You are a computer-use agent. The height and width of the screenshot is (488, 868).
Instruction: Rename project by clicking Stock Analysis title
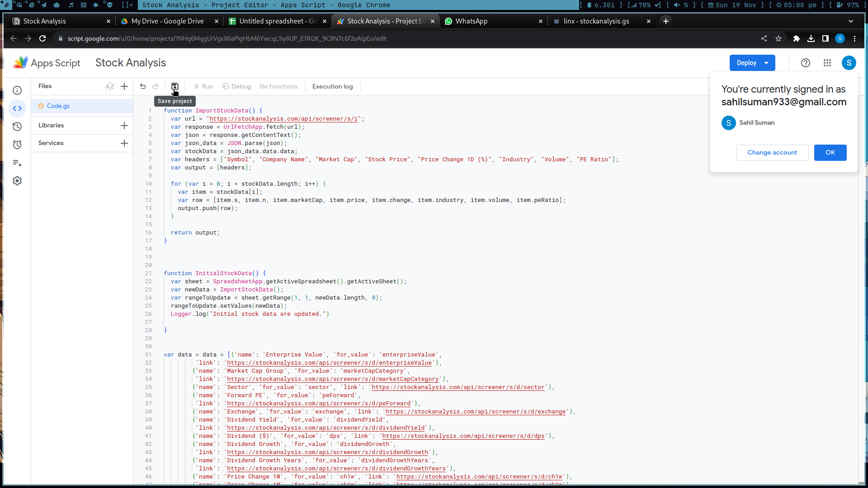tap(131, 63)
